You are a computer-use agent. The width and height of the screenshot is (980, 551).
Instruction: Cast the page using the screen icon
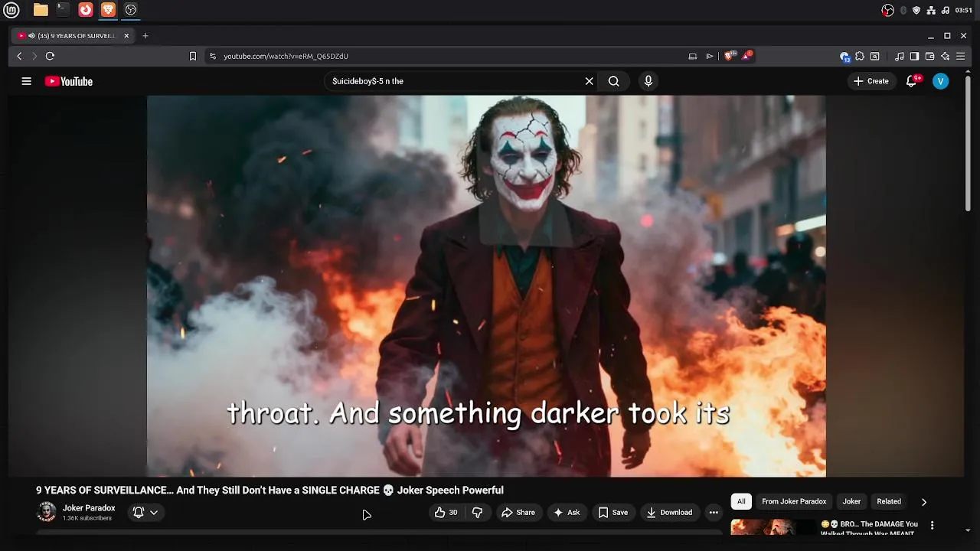point(693,56)
